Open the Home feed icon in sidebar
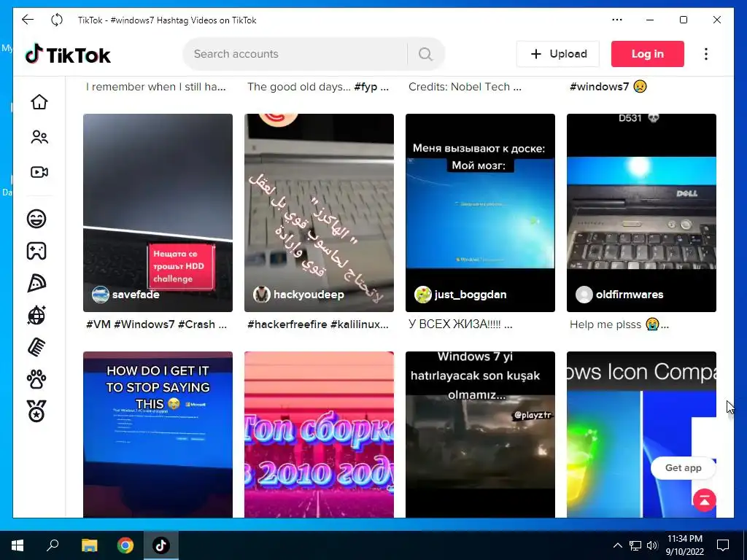 (39, 102)
